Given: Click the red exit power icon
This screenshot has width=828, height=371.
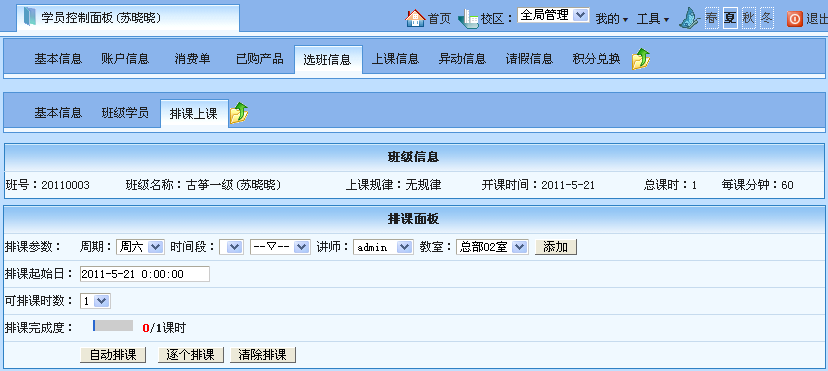Looking at the screenshot, I should tap(795, 19).
